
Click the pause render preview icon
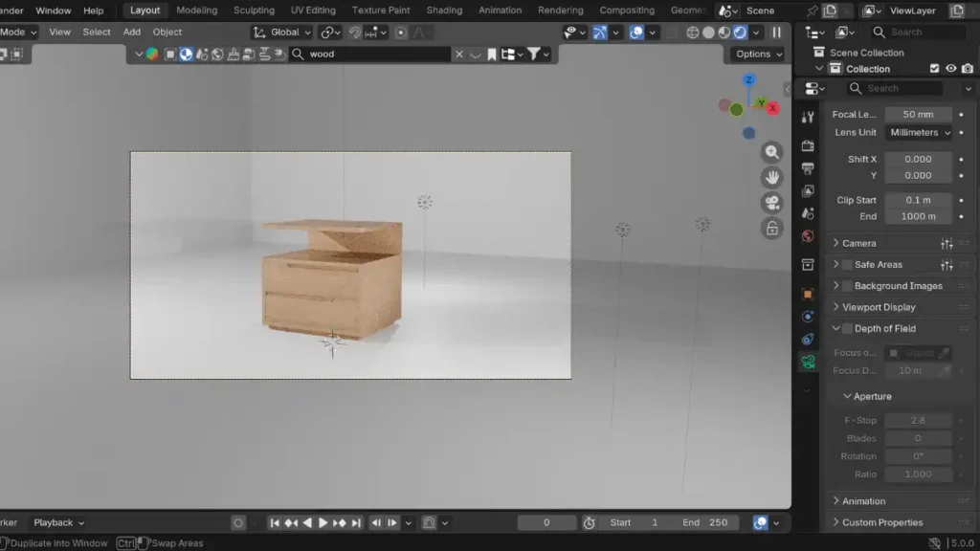(776, 33)
